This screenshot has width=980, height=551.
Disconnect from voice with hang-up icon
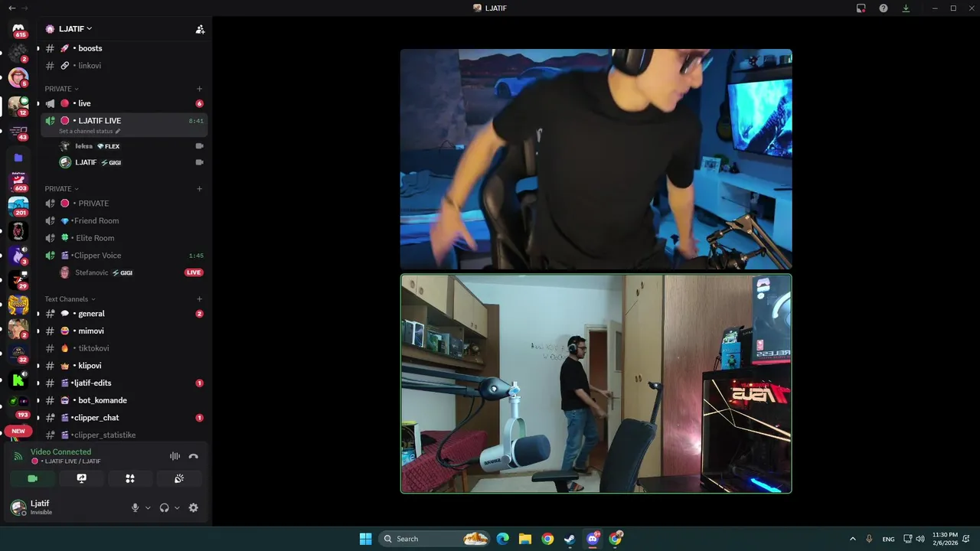tap(193, 456)
